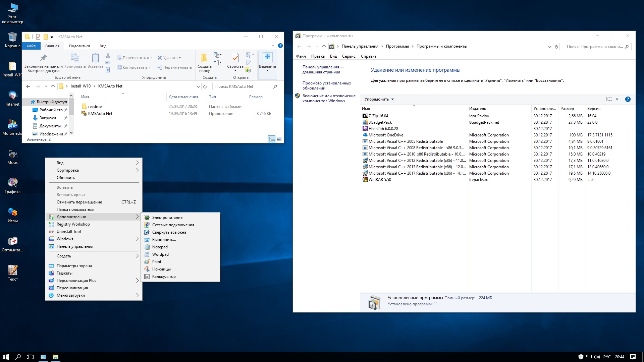Image resolution: width=644 pixels, height=362 pixels.
Task: Switch to large thumbnails view in Explorer
Action: [x=279, y=139]
